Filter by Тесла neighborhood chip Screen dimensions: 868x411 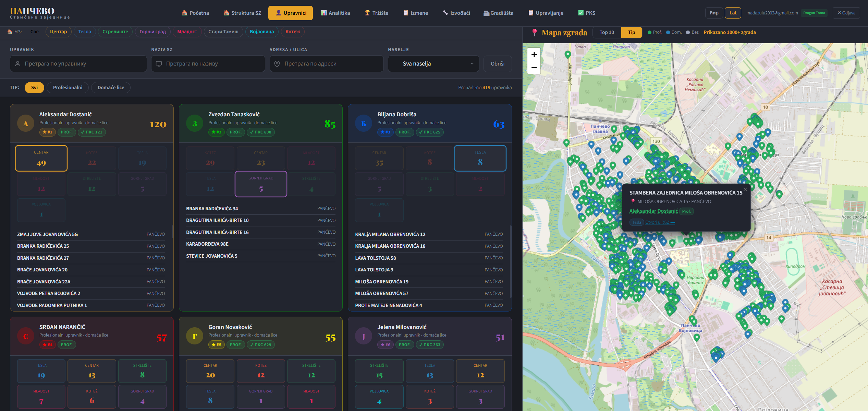(x=85, y=32)
